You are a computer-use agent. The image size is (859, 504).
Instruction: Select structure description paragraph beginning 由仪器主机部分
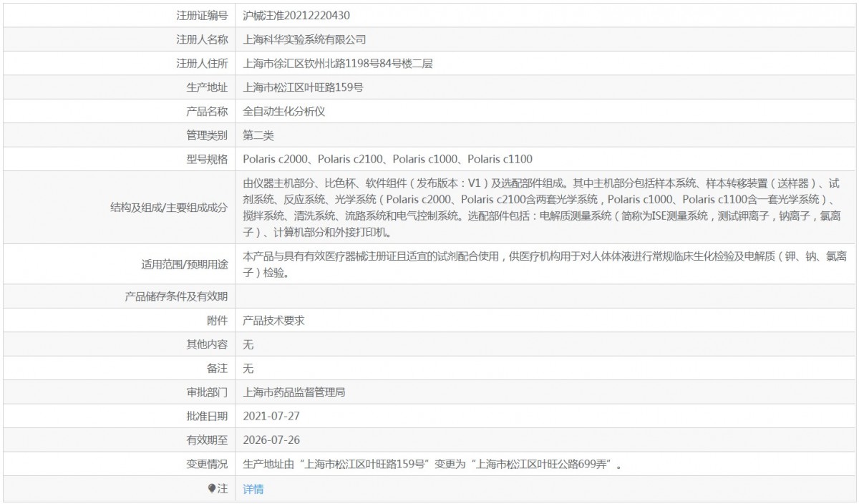[543, 207]
